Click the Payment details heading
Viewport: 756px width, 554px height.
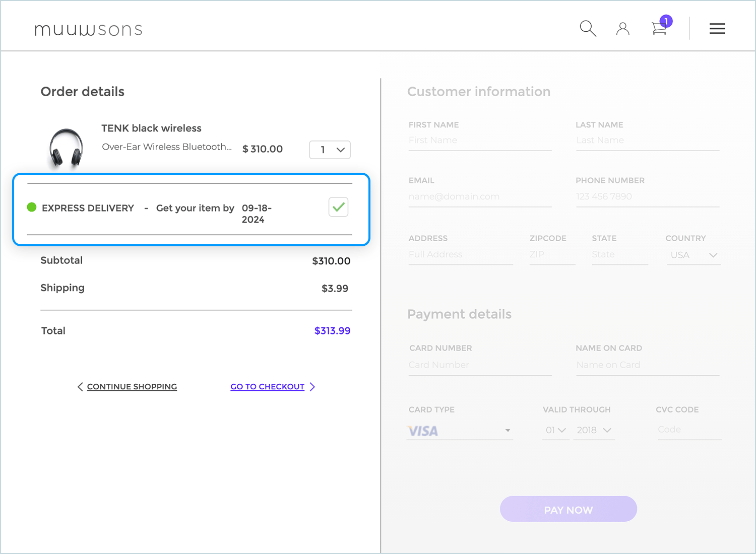click(459, 314)
